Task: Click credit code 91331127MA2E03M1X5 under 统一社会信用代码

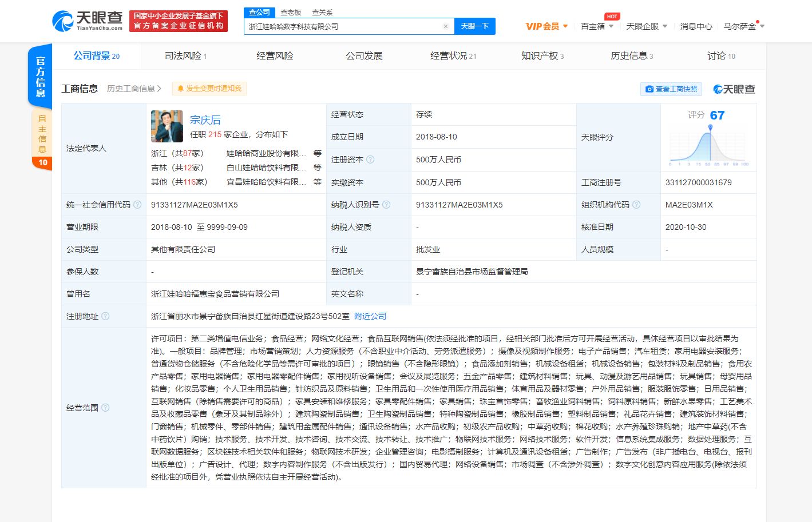Action: (195, 205)
